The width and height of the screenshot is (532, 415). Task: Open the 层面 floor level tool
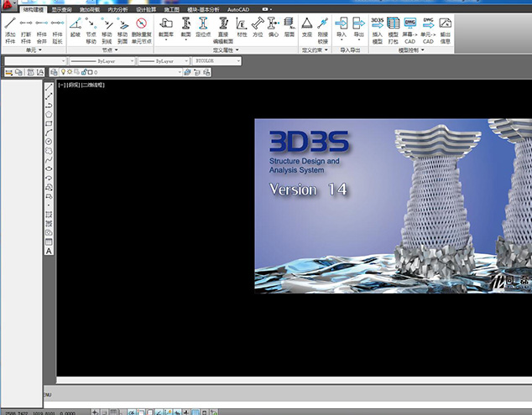point(289,28)
